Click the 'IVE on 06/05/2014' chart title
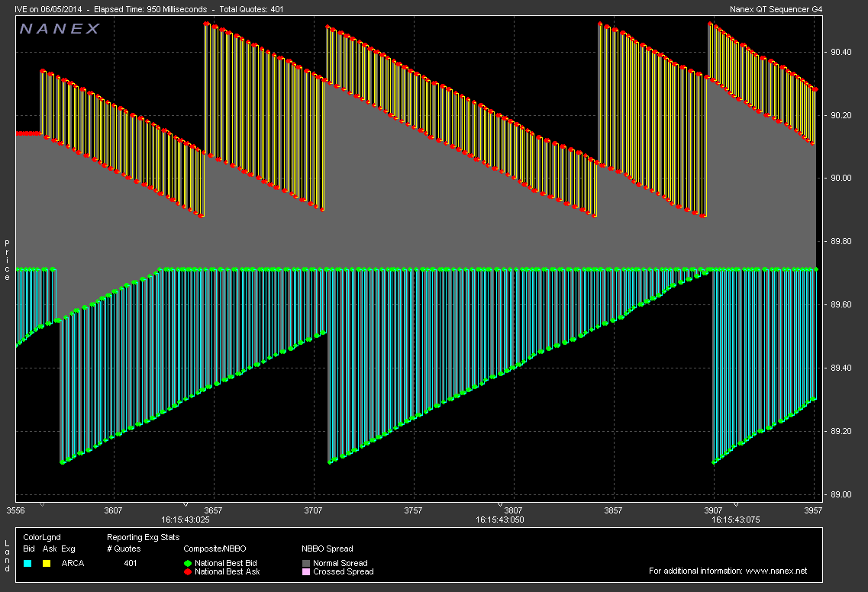868x592 pixels. [48, 9]
